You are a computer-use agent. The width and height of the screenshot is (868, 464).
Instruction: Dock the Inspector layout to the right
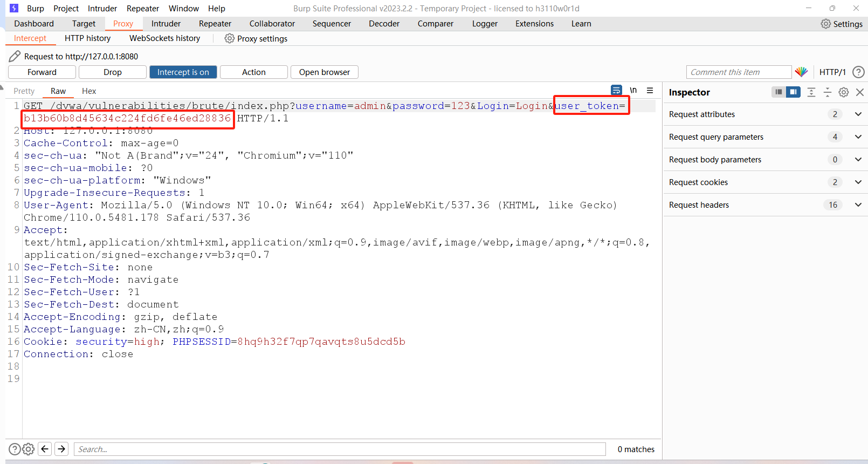(x=793, y=92)
